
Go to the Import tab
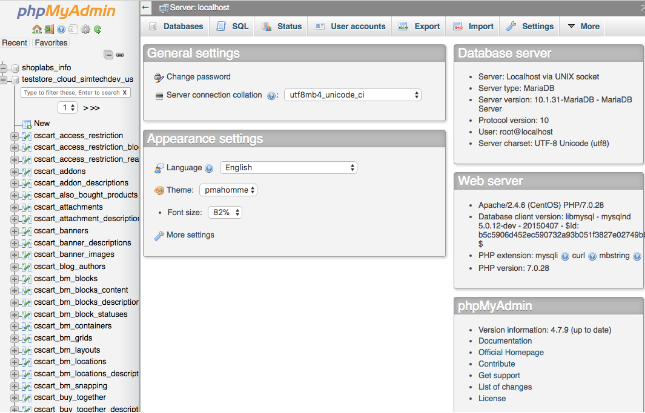[473, 26]
